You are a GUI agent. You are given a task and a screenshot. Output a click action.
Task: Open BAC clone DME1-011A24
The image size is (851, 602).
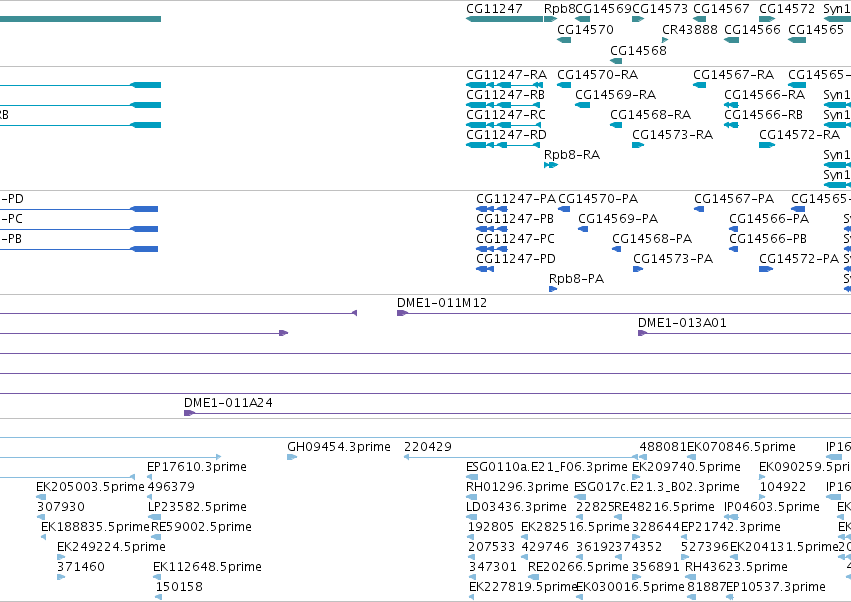pos(228,403)
